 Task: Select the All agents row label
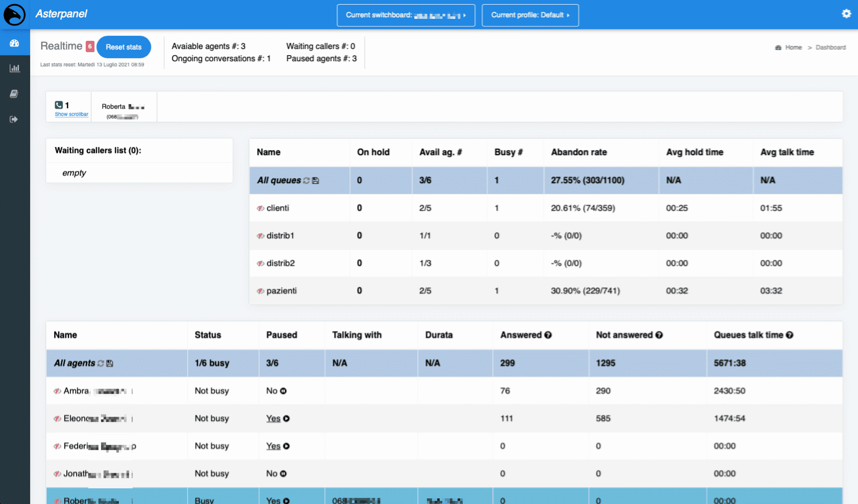point(74,363)
